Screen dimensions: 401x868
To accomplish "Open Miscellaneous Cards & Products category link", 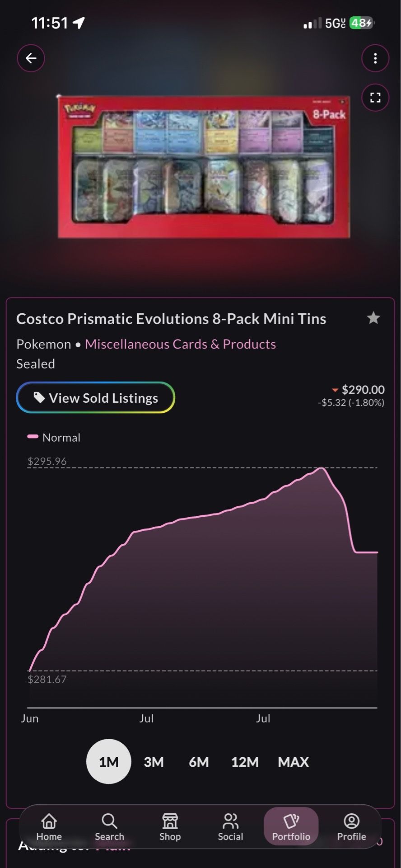I will tap(180, 344).
